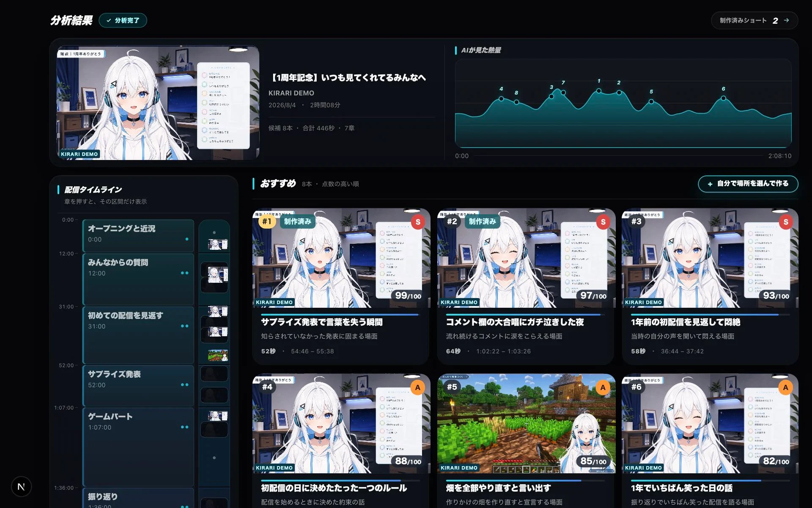Click the 制作済み tag on card #2
Screen dimensions: 812x508
click(x=482, y=221)
